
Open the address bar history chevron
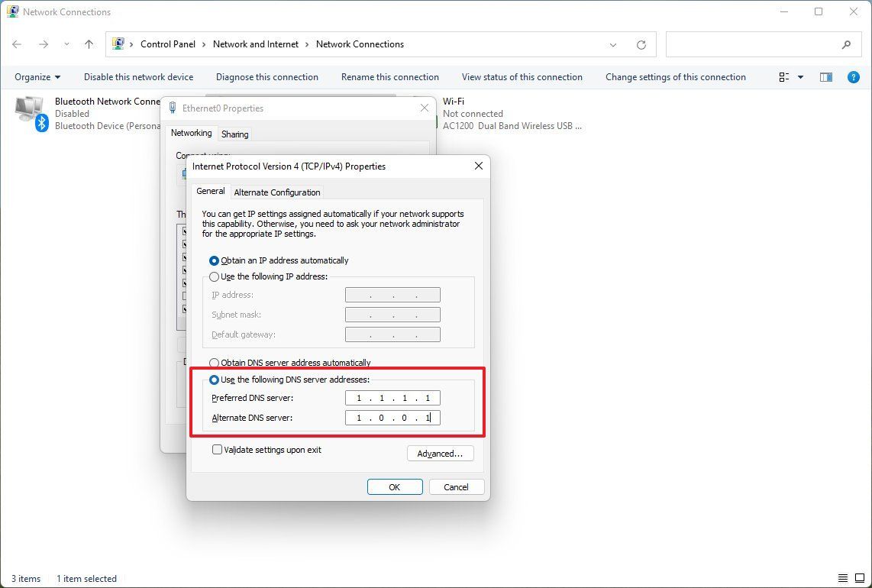613,44
